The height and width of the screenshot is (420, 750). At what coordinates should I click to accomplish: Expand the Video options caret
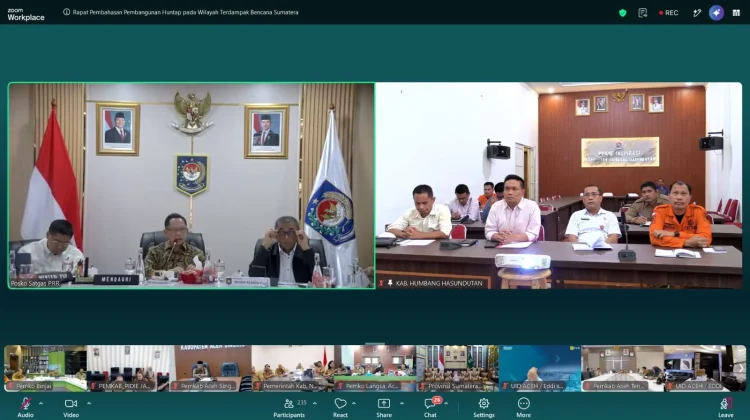tap(89, 403)
